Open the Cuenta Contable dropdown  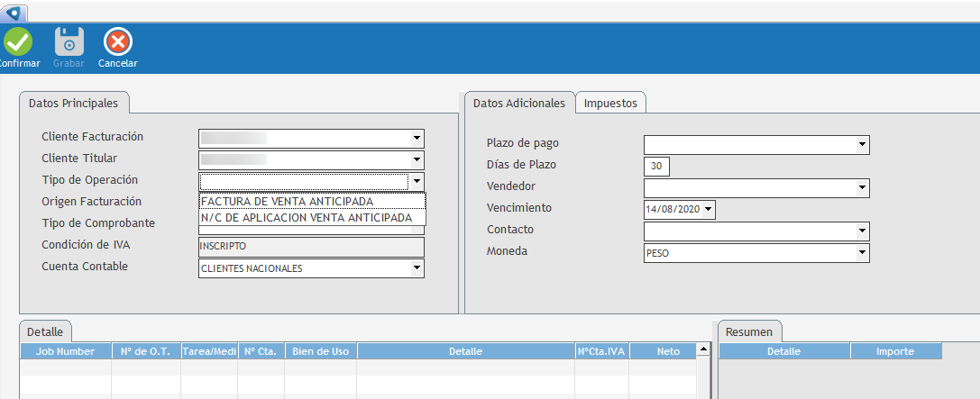416,268
